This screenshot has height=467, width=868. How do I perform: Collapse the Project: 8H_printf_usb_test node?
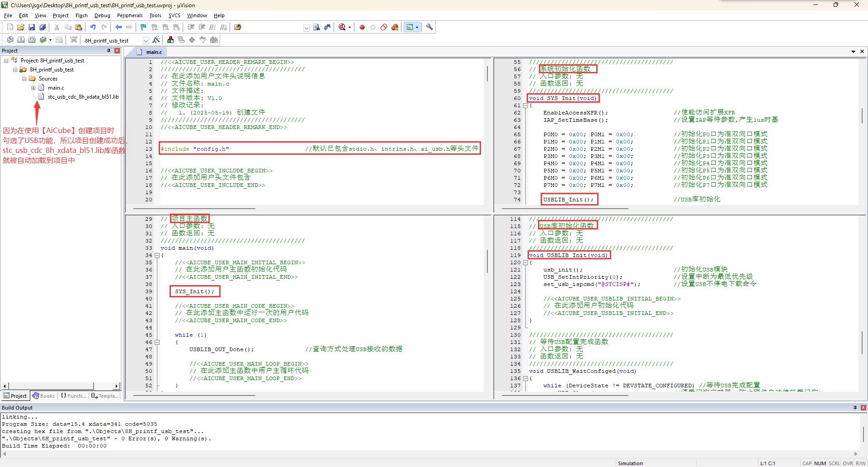coord(6,61)
